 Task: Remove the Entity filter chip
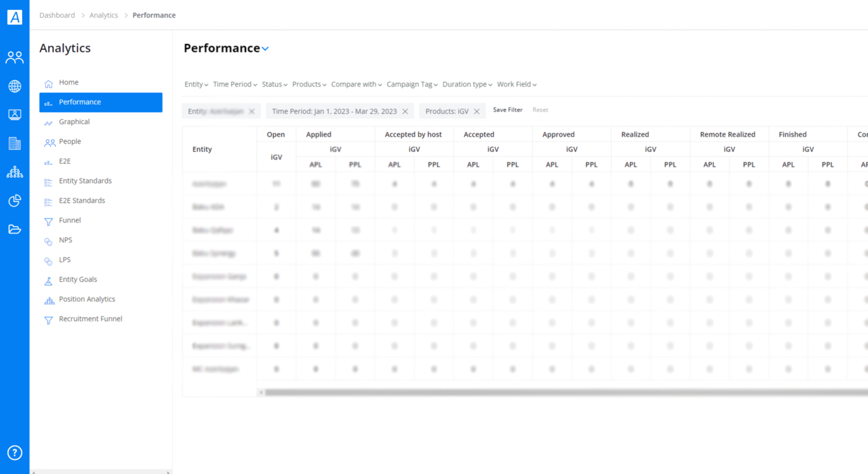[x=252, y=111]
